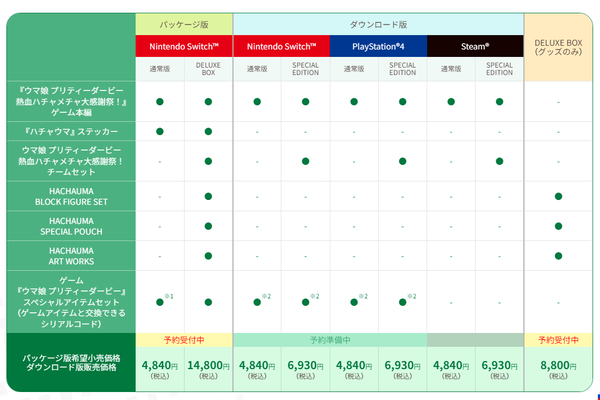Select 通常版 under Steam
The width and height of the screenshot is (600, 400).
(451, 69)
